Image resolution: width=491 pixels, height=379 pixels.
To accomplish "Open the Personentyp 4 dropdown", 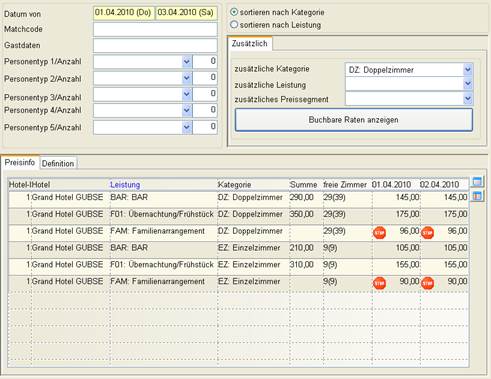I will click(x=187, y=110).
